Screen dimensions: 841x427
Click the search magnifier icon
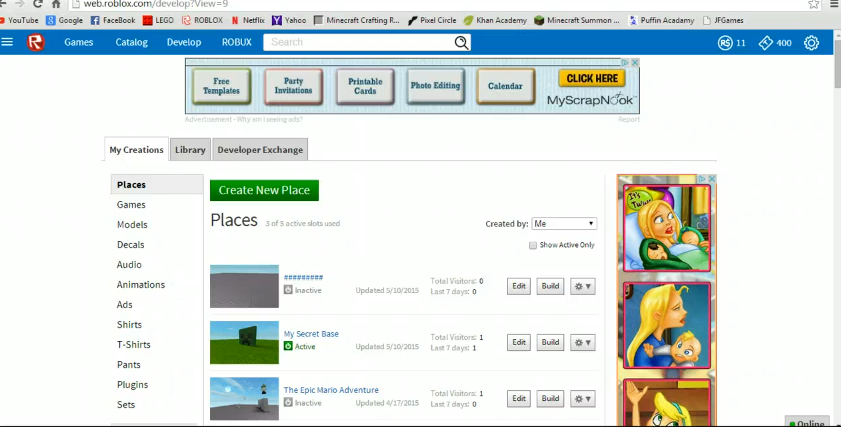(461, 42)
